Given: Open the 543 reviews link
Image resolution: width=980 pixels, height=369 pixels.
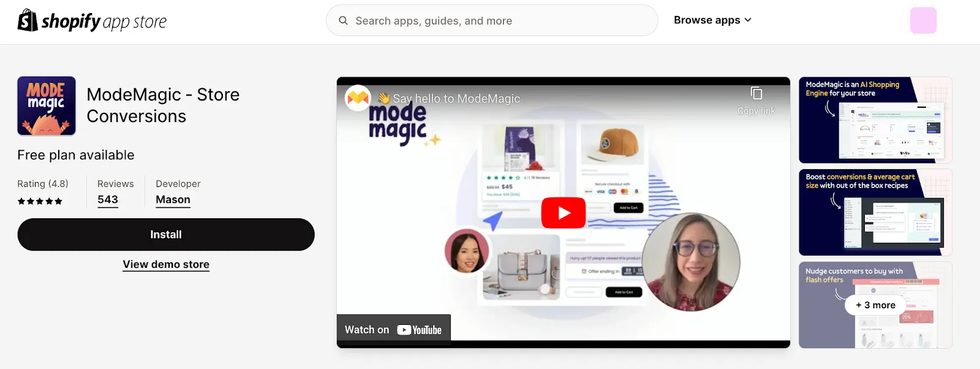Looking at the screenshot, I should click(x=108, y=200).
